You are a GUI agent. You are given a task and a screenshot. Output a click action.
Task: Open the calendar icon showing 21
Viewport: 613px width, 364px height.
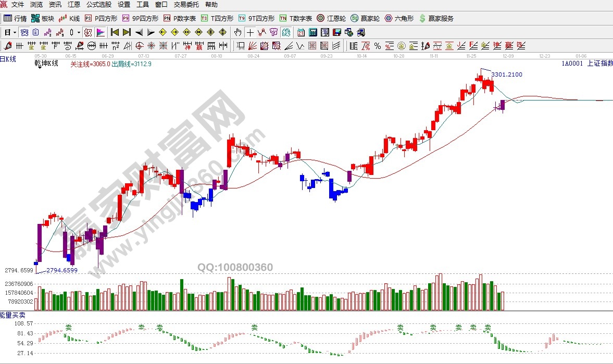tap(301, 32)
